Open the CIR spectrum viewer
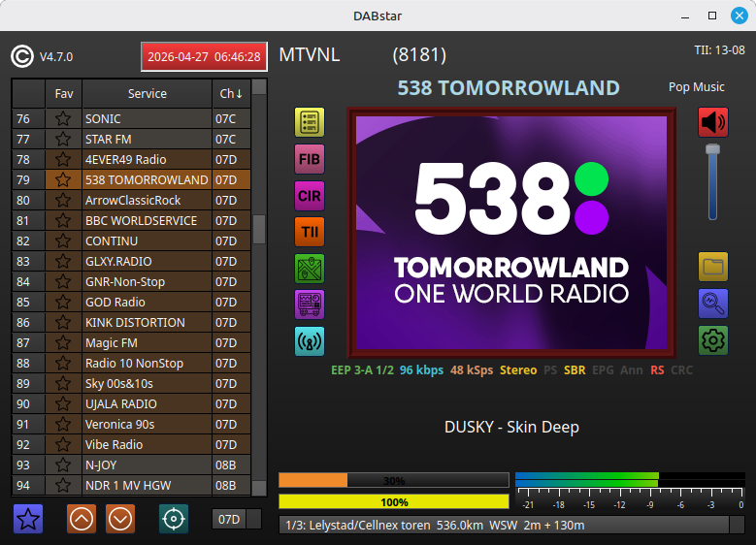The width and height of the screenshot is (756, 545). (310, 196)
